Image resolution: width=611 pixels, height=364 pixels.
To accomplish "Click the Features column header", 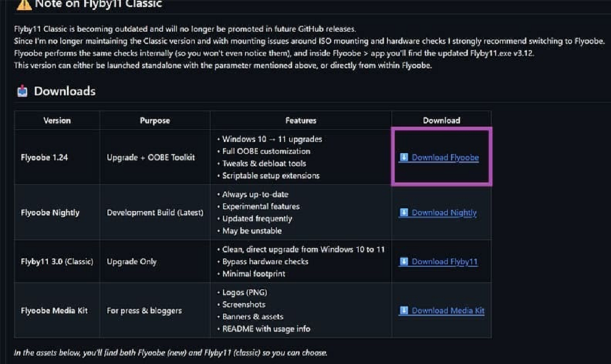I will point(301,120).
